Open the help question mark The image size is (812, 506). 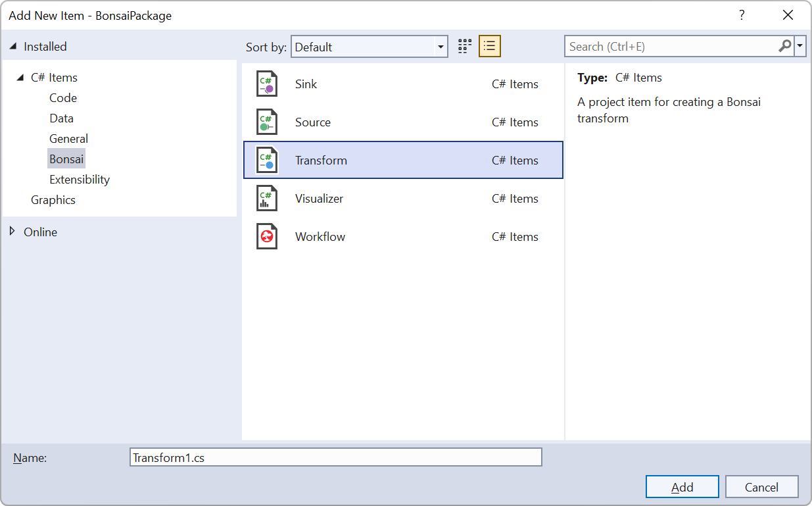742,15
